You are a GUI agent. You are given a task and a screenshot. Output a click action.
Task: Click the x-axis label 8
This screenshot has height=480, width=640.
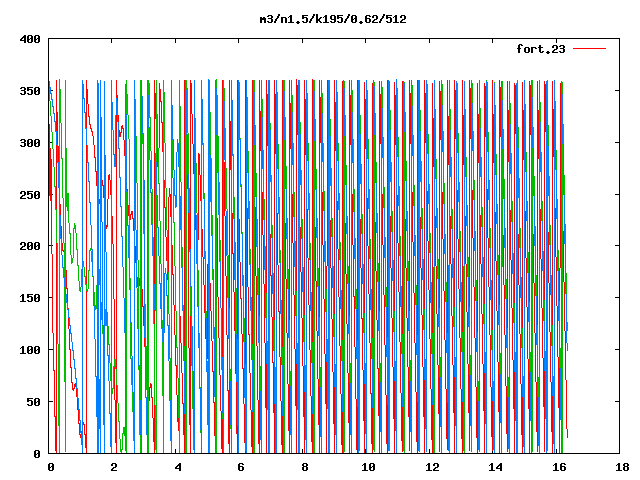click(304, 467)
